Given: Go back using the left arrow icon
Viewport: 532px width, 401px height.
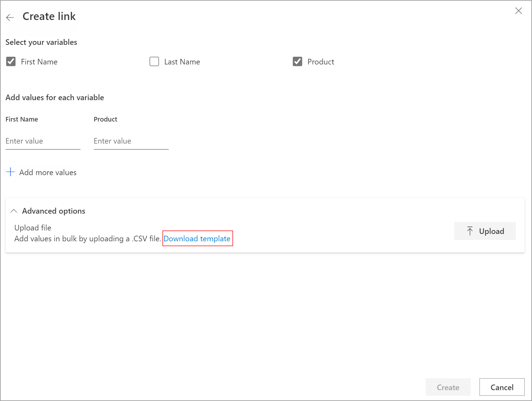Looking at the screenshot, I should click(x=10, y=17).
